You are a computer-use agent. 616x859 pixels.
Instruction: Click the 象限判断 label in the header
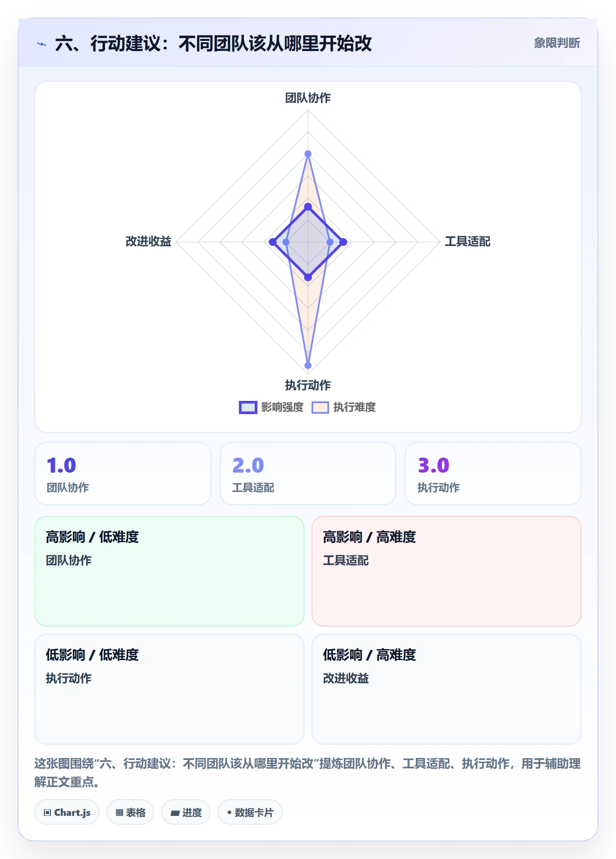pyautogui.click(x=557, y=43)
